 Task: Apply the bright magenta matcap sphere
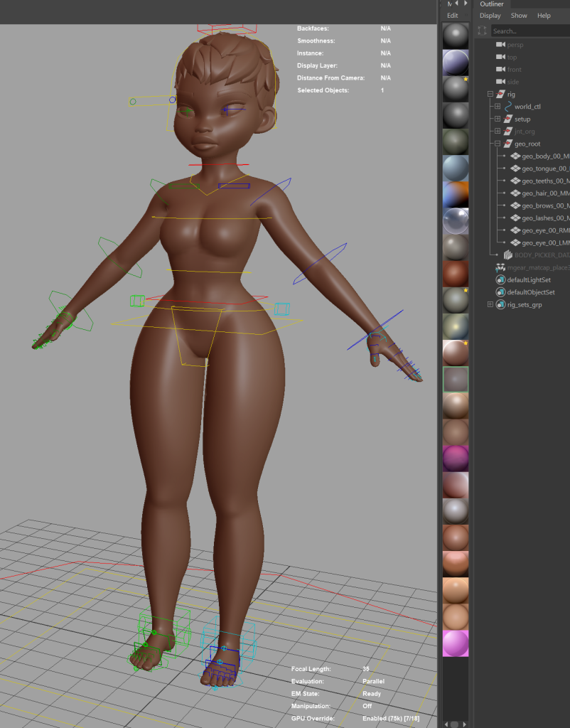pyautogui.click(x=456, y=643)
